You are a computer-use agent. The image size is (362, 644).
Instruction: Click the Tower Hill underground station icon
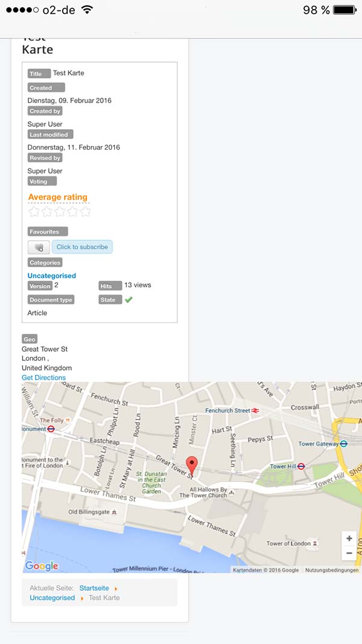coord(301,466)
